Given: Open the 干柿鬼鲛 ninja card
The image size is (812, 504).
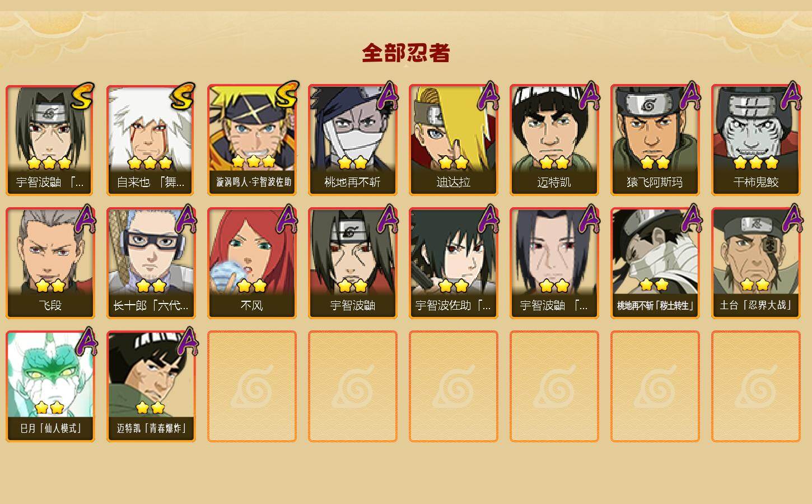Looking at the screenshot, I should [756, 140].
